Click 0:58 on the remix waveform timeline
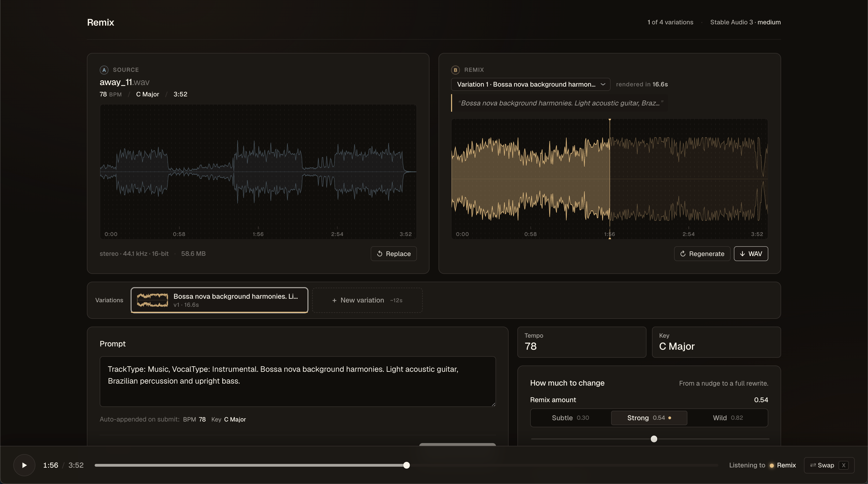The height and width of the screenshot is (484, 868). [x=530, y=234]
